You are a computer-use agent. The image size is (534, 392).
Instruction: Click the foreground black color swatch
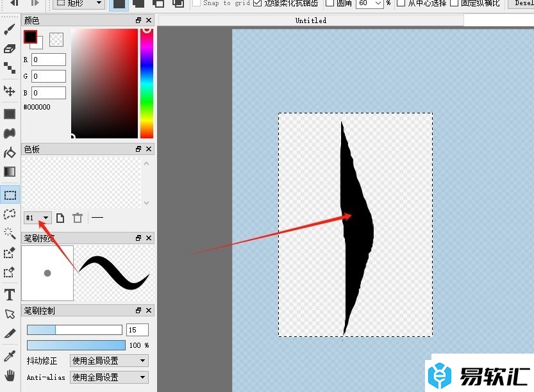pyautogui.click(x=30, y=37)
